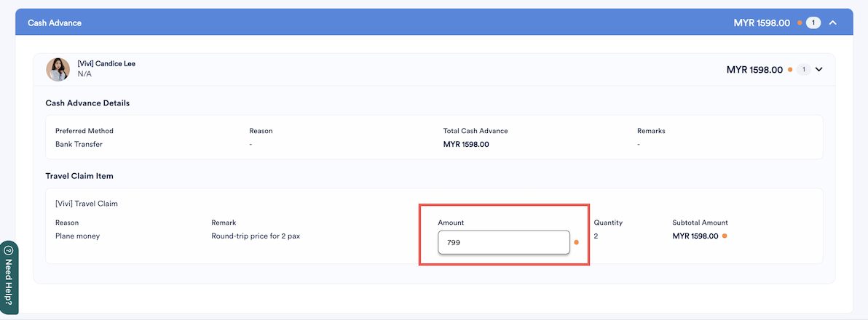Click the Subtotal Amount MYR 1598.00 value
This screenshot has width=868, height=320.
(695, 236)
